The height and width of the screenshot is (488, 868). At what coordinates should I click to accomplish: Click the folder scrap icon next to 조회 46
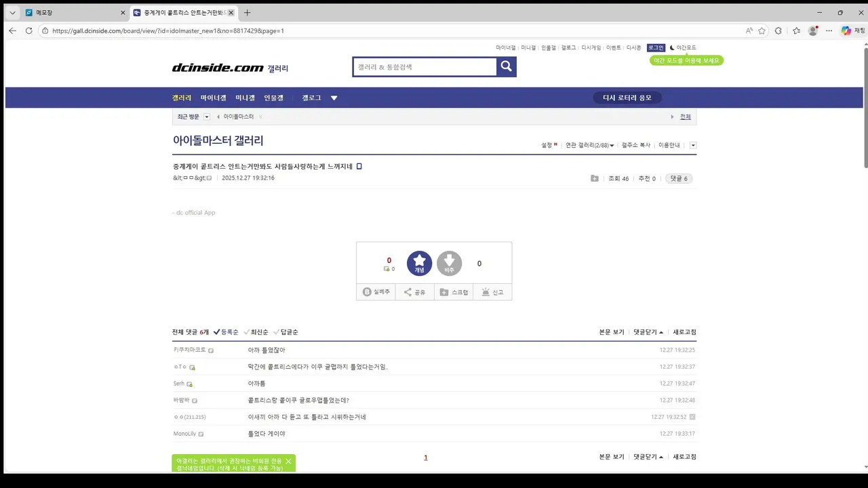coord(595,178)
